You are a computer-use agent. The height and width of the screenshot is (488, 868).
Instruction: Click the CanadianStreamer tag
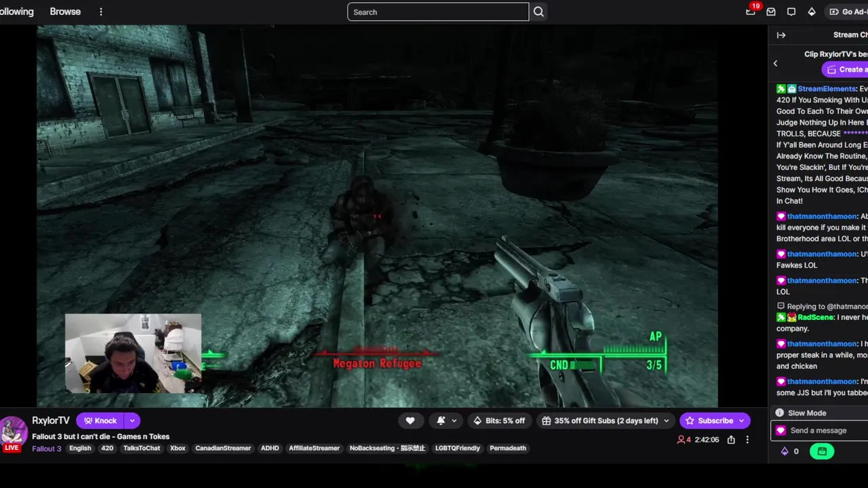[223, 448]
